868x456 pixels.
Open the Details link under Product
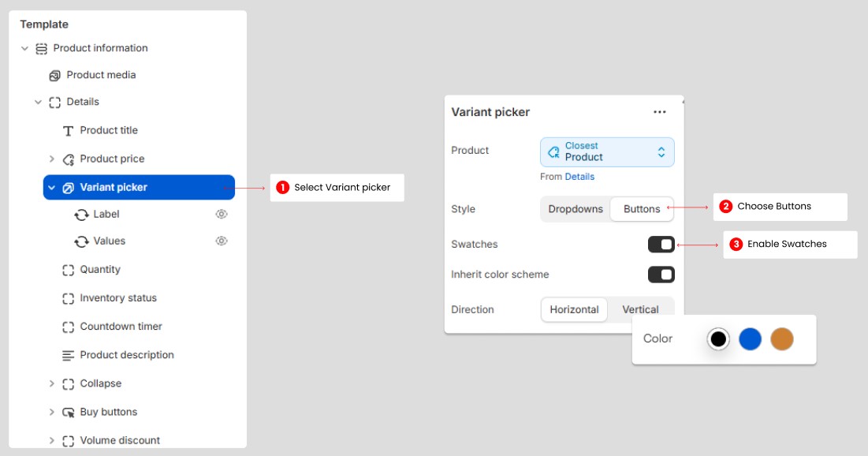[x=579, y=177]
